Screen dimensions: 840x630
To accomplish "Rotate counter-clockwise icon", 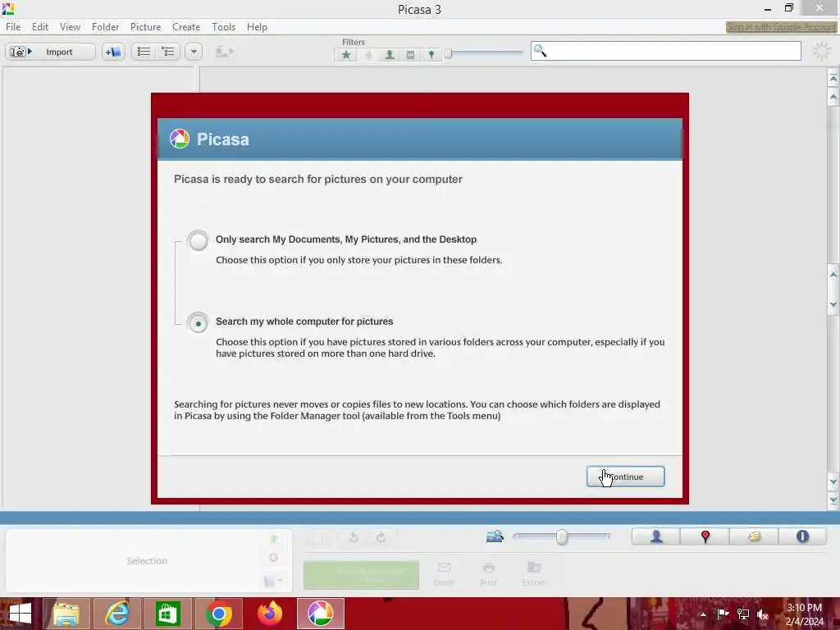I will pyautogui.click(x=354, y=537).
